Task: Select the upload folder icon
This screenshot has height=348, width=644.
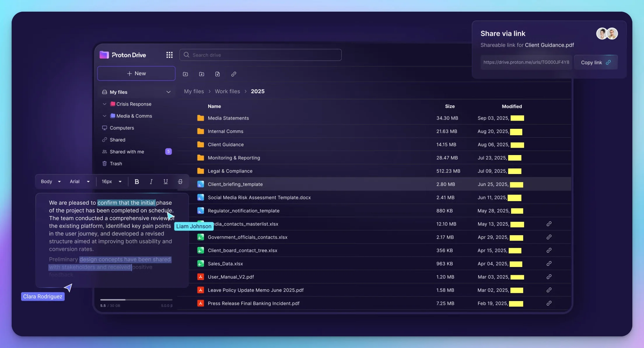Action: click(x=202, y=74)
